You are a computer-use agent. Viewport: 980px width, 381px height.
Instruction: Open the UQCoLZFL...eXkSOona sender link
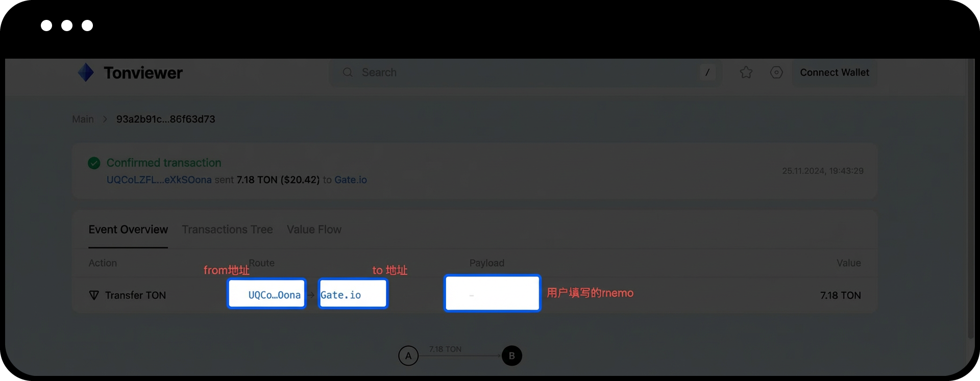coord(159,180)
